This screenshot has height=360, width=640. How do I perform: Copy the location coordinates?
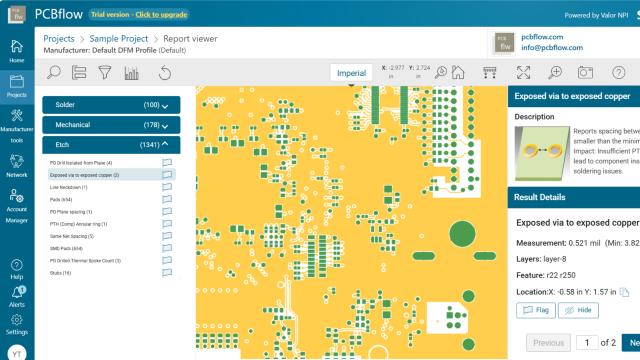click(x=624, y=292)
